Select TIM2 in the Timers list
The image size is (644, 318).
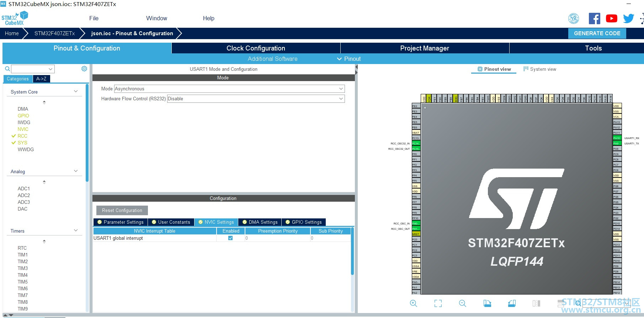(23, 261)
